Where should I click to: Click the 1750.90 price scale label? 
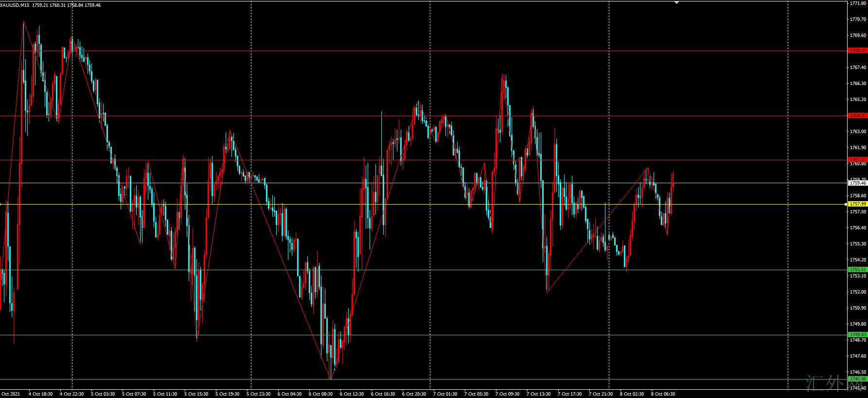click(857, 308)
